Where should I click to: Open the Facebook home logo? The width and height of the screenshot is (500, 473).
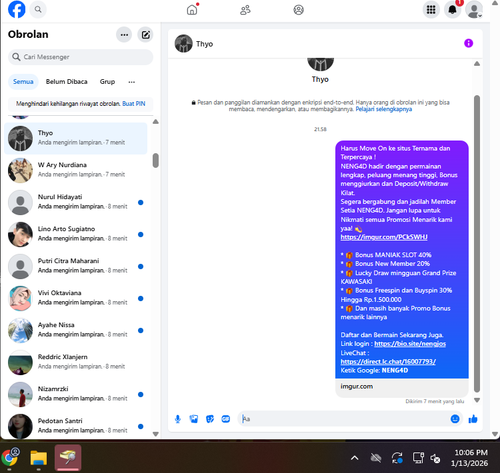pyautogui.click(x=16, y=9)
